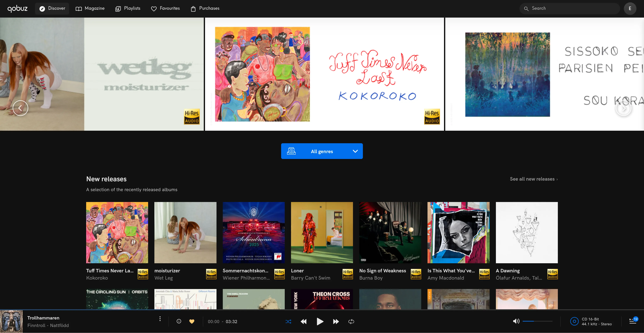Click the track progress bar above player
Image resolution: width=644 pixels, height=333 pixels.
click(322, 310)
